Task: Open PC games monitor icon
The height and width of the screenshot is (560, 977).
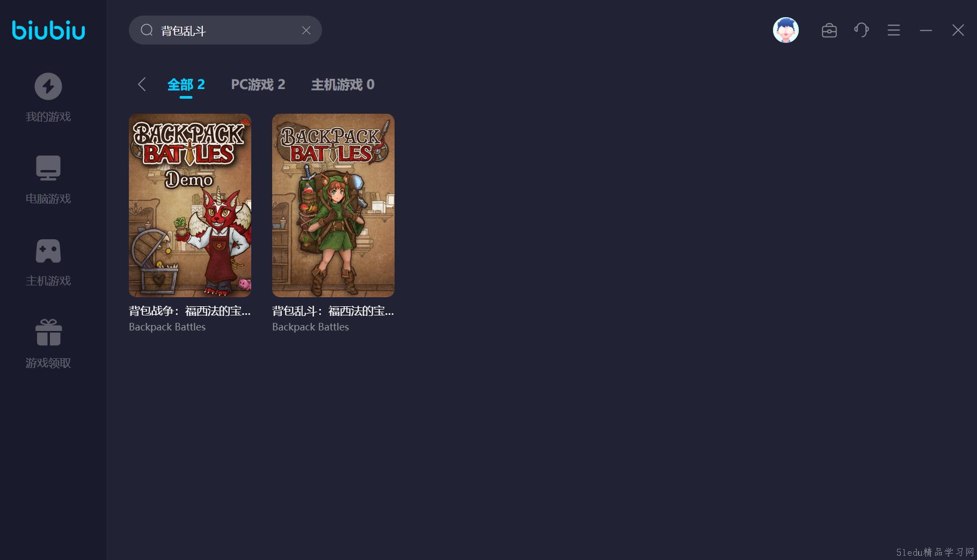Action: (x=48, y=168)
